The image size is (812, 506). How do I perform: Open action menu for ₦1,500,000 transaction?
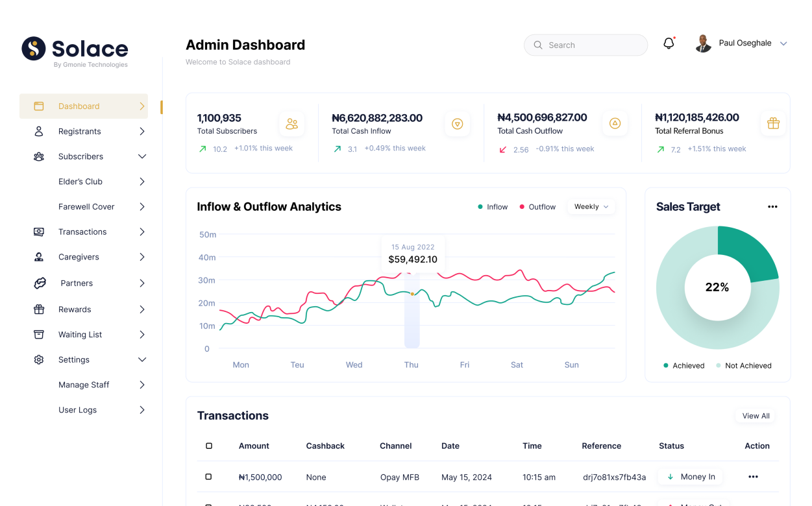753,477
